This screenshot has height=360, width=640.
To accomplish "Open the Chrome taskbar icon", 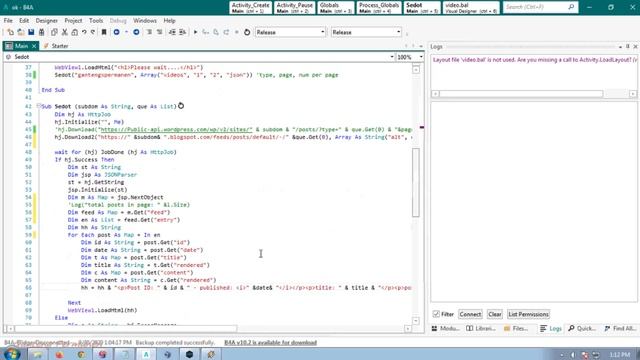I will tap(81, 354).
